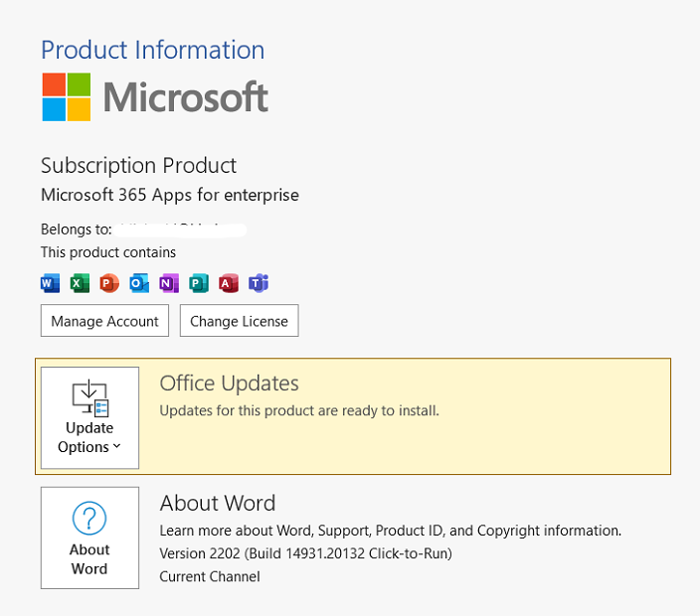Click the Word app icon

pyautogui.click(x=50, y=283)
